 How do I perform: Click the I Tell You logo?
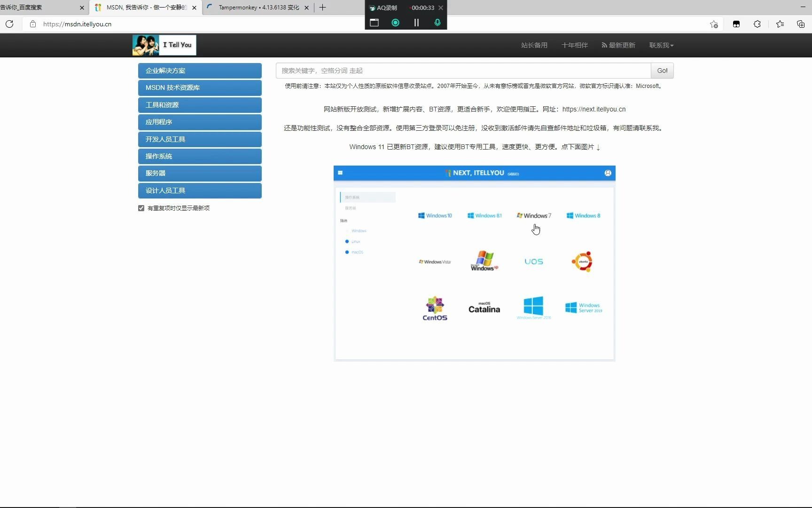(164, 45)
